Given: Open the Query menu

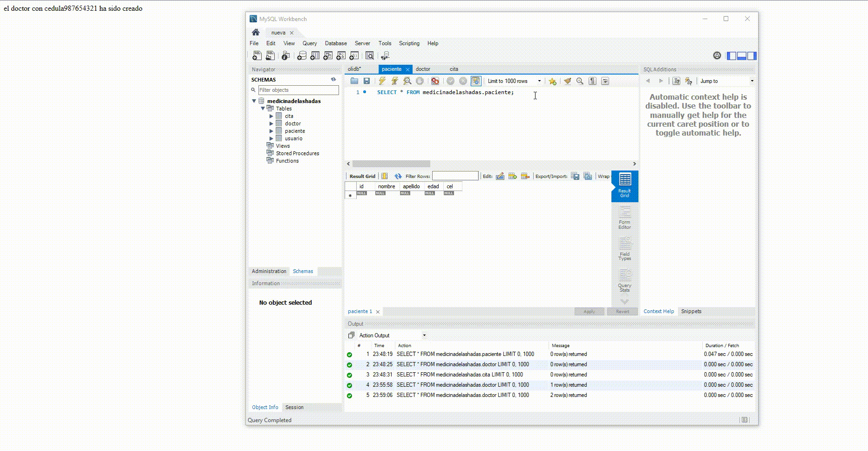Looking at the screenshot, I should point(309,43).
